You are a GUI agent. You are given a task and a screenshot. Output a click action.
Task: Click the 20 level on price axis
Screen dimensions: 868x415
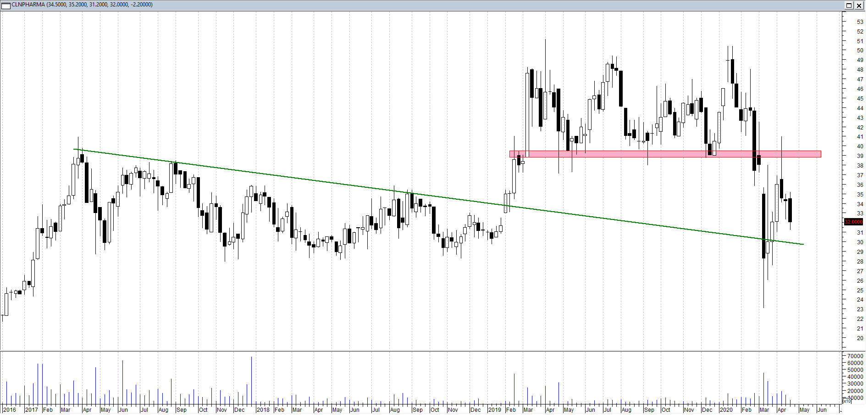point(860,338)
